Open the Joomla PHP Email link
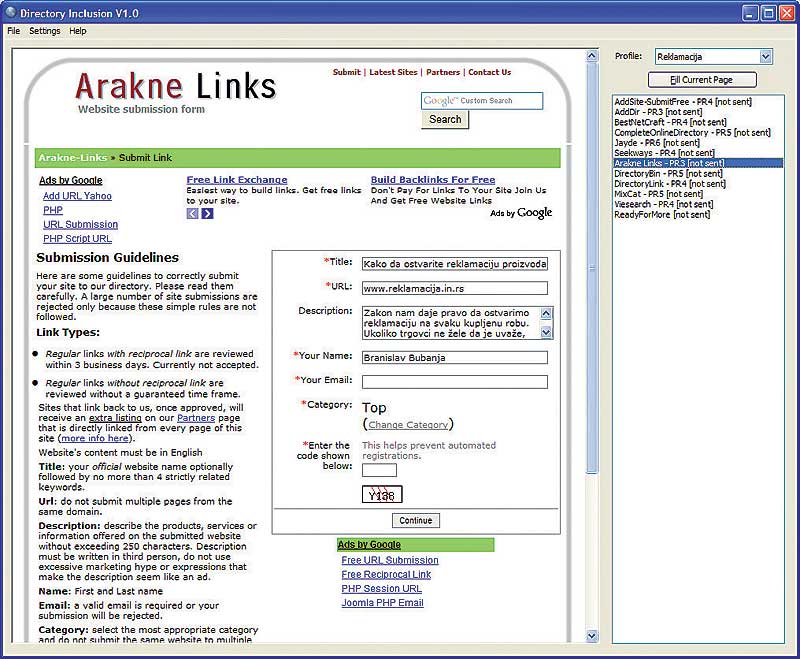Viewport: 800px width, 659px height. coord(383,603)
